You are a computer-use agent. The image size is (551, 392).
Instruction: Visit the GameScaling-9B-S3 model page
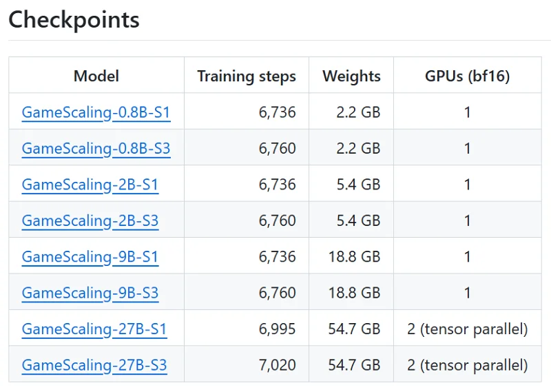tap(90, 293)
